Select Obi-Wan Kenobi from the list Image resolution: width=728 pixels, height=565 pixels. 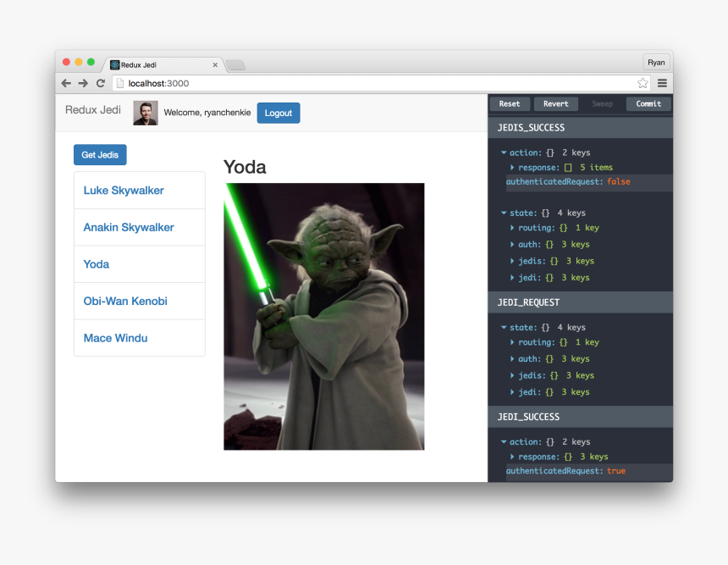click(x=140, y=301)
